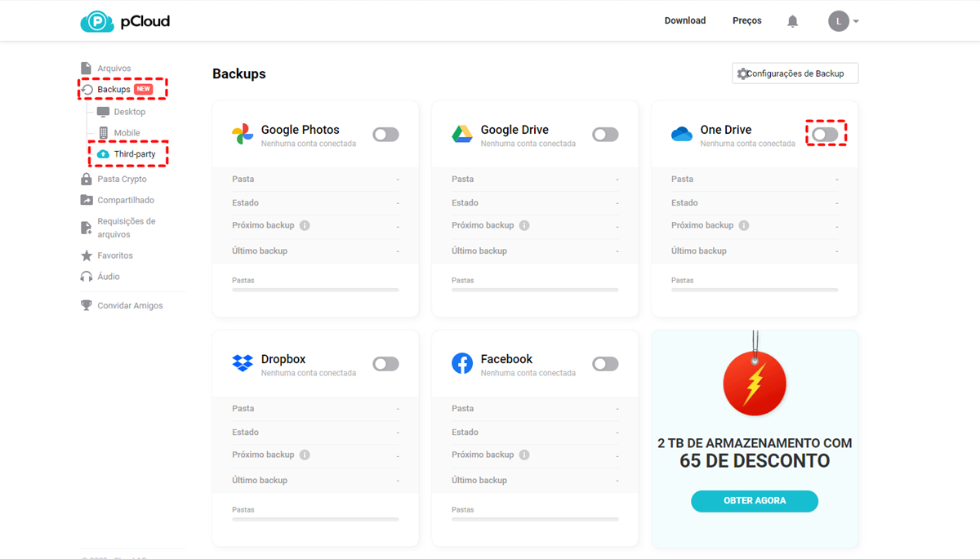Click the gear icon in Configurações de Backup
This screenshot has width=980, height=559.
pos(742,73)
